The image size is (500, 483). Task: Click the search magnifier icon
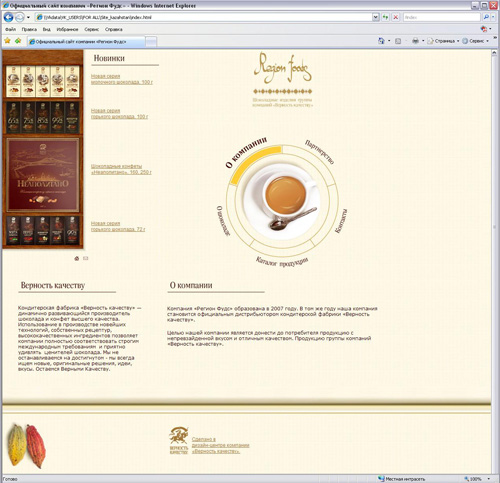(486, 17)
